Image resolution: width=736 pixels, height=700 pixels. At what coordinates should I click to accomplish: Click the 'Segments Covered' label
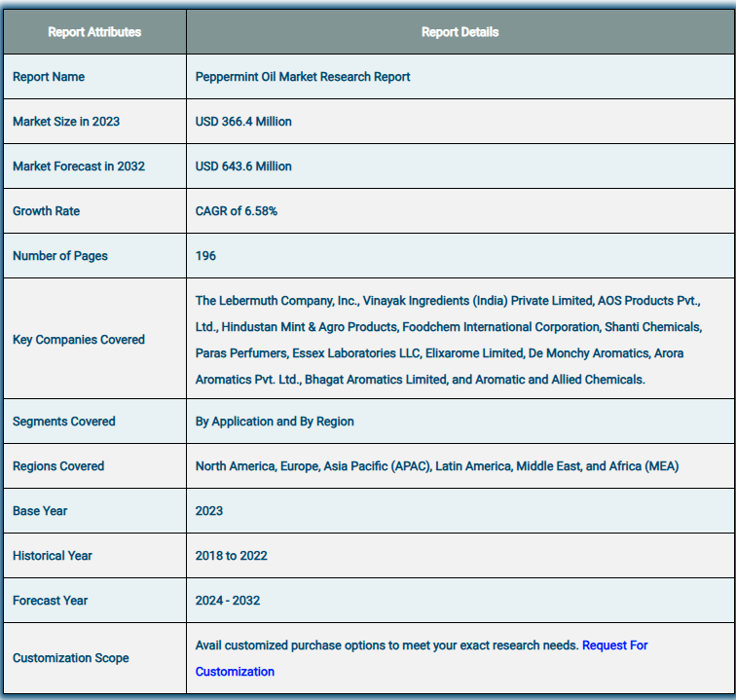64,422
